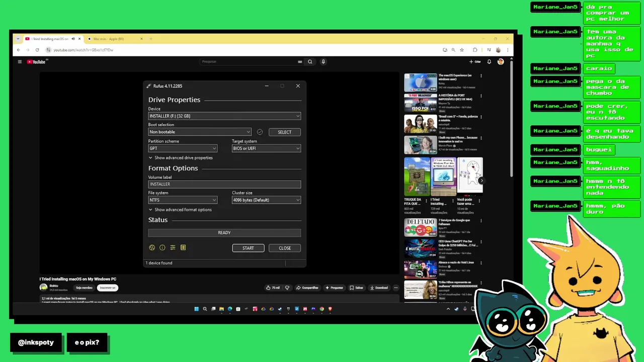Open Rufus settings sliders icon
Image resolution: width=644 pixels, height=362 pixels.
click(x=173, y=247)
